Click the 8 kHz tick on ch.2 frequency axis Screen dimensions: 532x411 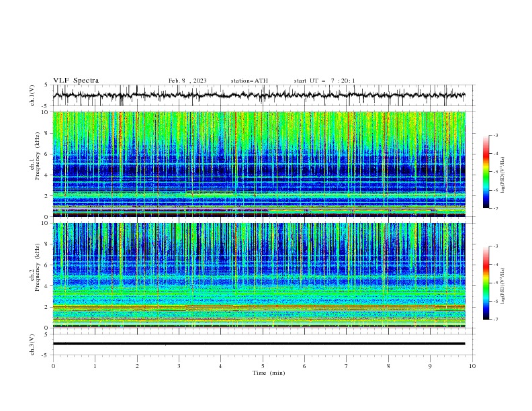pos(47,244)
